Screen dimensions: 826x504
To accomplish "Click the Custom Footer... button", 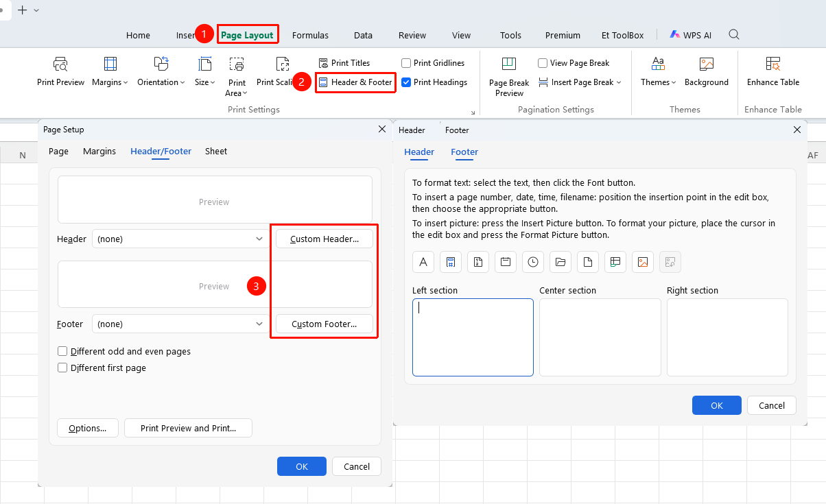I will click(324, 324).
